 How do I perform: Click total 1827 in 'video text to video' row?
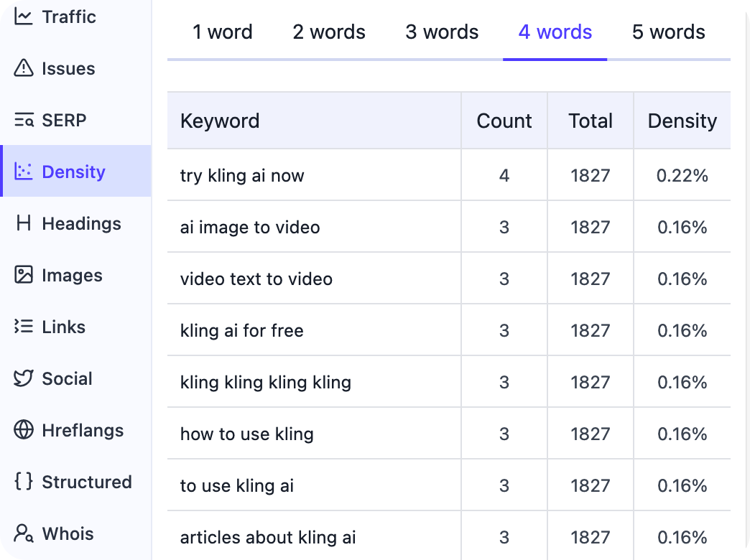click(591, 279)
